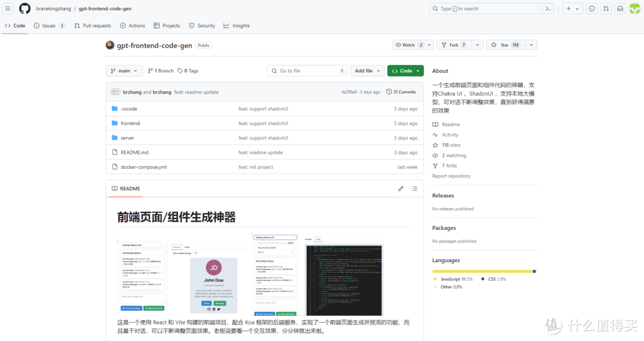Click the 'feat: init project' commit message
The image size is (644, 341).
pos(255,167)
